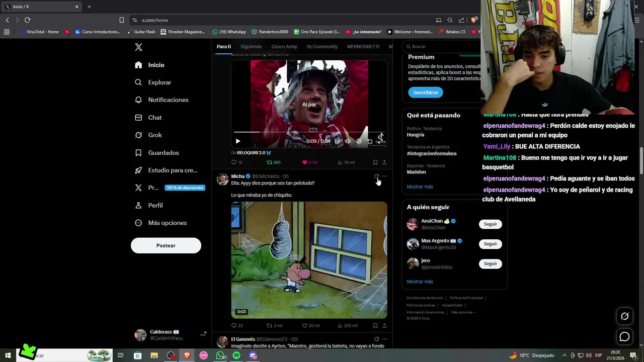Play the Ayrton Senna video
The width and height of the screenshot is (644, 362).
pyautogui.click(x=238, y=141)
